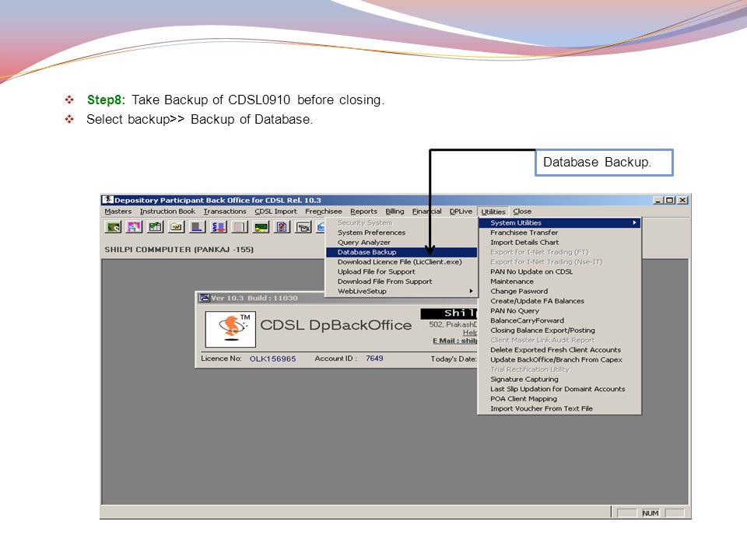Choose POA Client Mapping
The height and width of the screenshot is (560, 747).
[x=559, y=399]
